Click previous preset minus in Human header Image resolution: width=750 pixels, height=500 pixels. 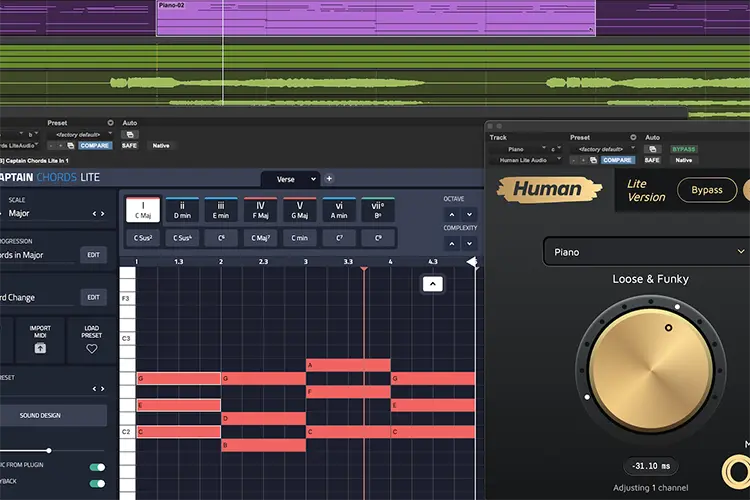pos(574,160)
